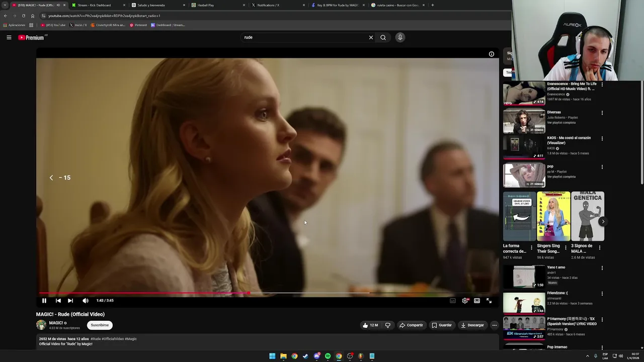This screenshot has height=362, width=644.
Task: Click the search magnifier button
Action: [x=383, y=37]
